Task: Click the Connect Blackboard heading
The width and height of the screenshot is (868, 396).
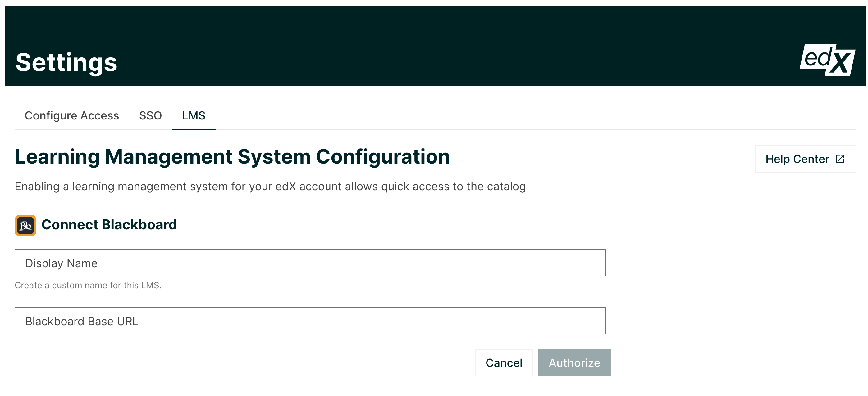Action: [x=109, y=225]
